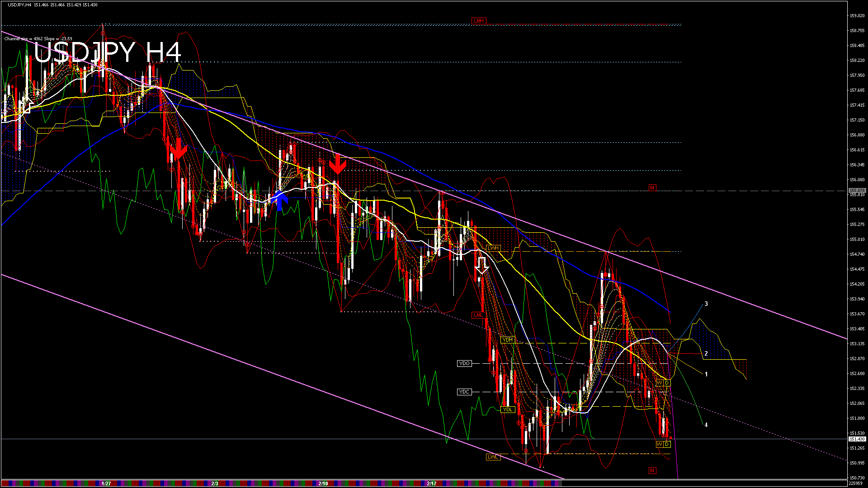The width and height of the screenshot is (868, 488).
Task: Click the YDO level label
Action: coord(464,363)
